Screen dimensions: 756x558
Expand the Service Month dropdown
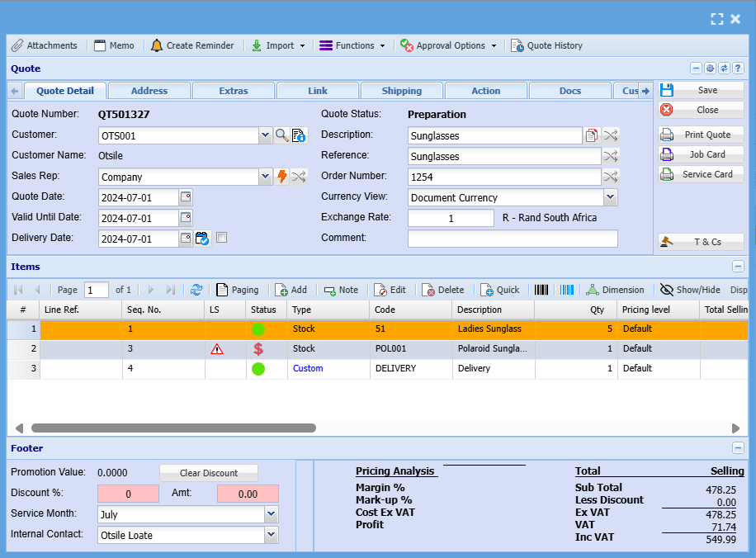[x=271, y=514]
